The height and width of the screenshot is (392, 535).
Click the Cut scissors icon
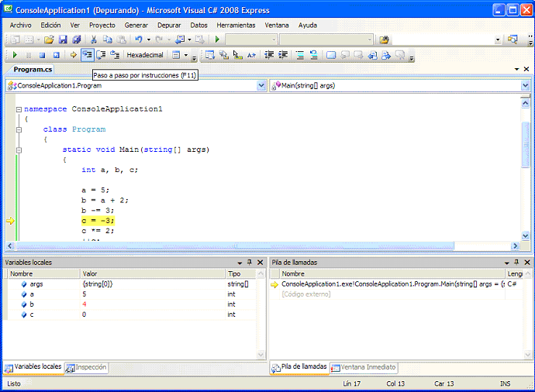pyautogui.click(x=94, y=40)
